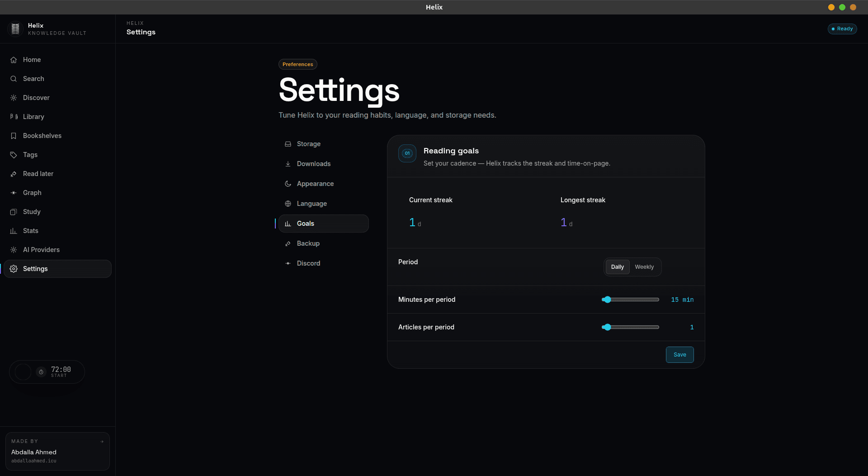Click the Goals chart icon
The width and height of the screenshot is (868, 476).
(288, 224)
